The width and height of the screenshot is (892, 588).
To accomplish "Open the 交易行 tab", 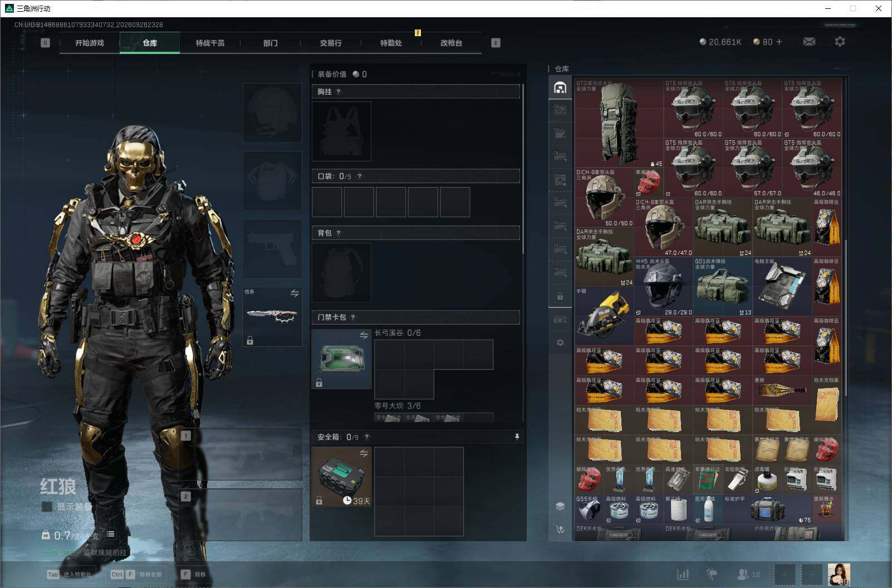I will click(x=331, y=43).
